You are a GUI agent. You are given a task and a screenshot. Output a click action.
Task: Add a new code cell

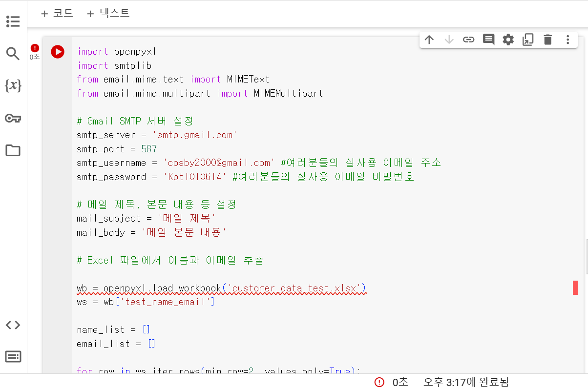(57, 14)
